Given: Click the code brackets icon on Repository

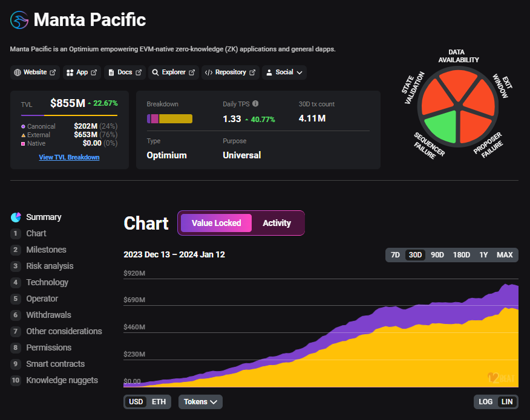Looking at the screenshot, I should pyautogui.click(x=209, y=73).
